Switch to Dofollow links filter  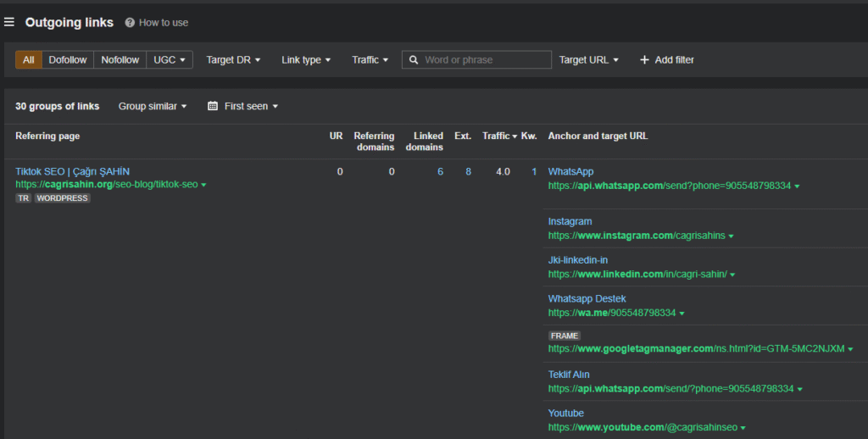[x=68, y=60]
